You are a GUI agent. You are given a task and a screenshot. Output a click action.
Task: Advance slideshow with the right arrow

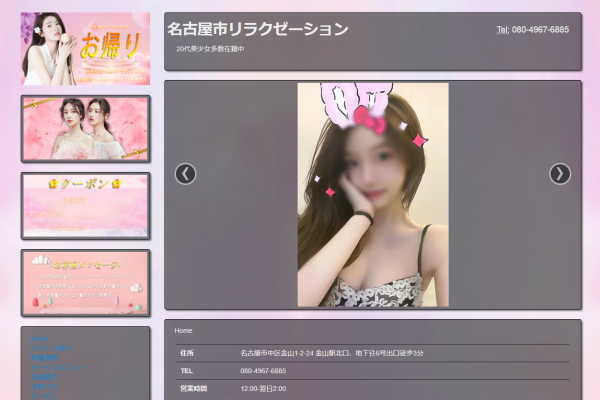pos(560,174)
